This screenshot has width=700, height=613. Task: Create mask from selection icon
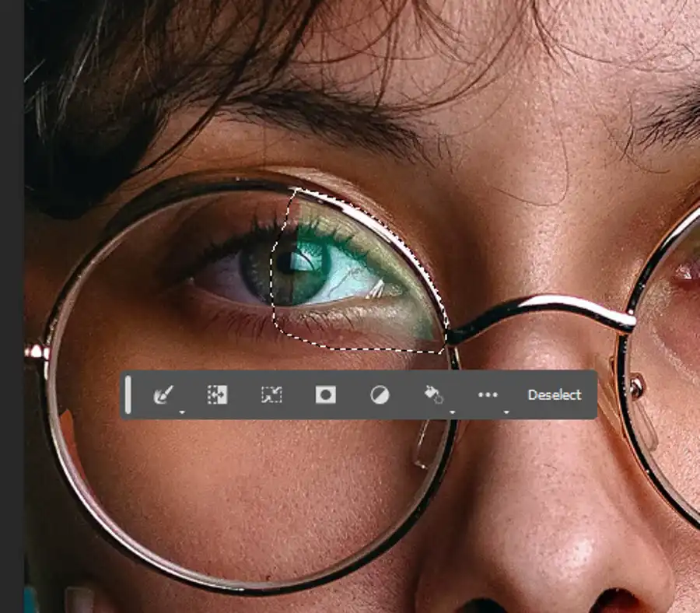click(x=325, y=394)
